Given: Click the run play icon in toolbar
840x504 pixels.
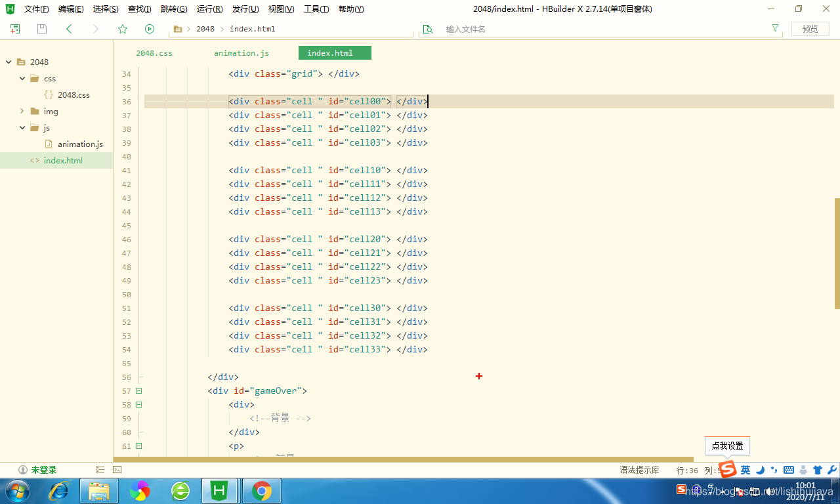Looking at the screenshot, I should click(150, 29).
